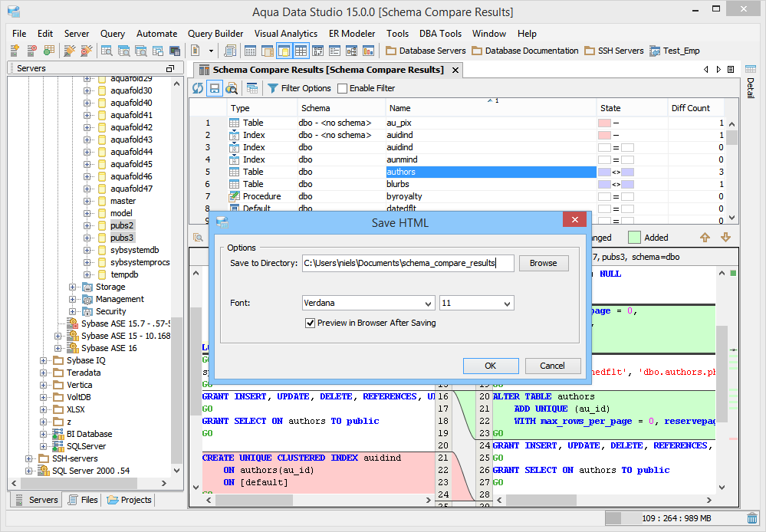The width and height of the screenshot is (766, 532).
Task: Click the highlighted database cylinder window icon
Action: 284,51
